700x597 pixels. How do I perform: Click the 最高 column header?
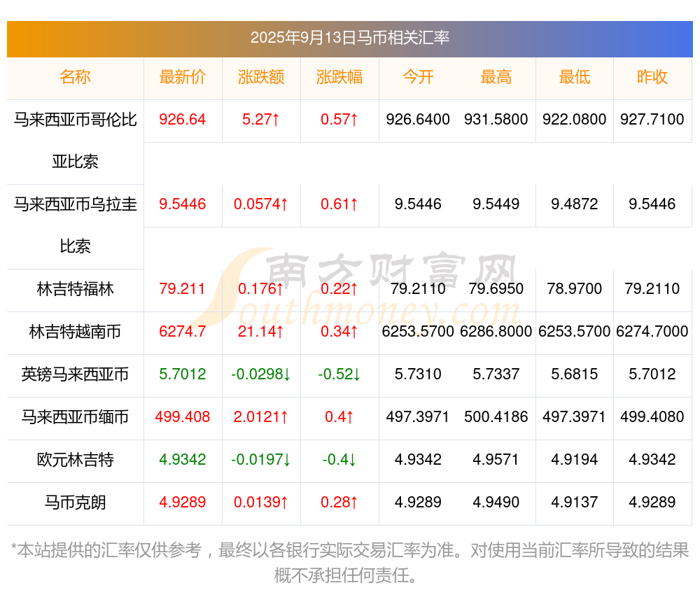click(x=496, y=77)
